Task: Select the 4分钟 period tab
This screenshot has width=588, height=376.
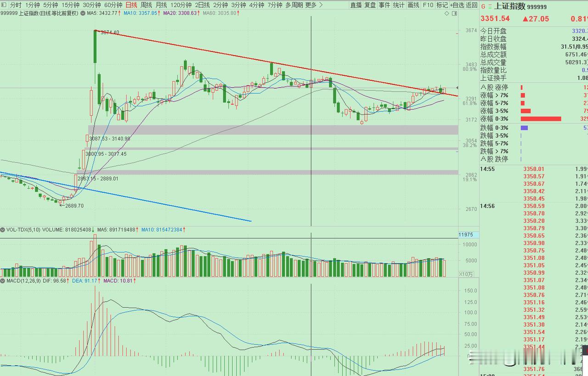Action: click(257, 5)
